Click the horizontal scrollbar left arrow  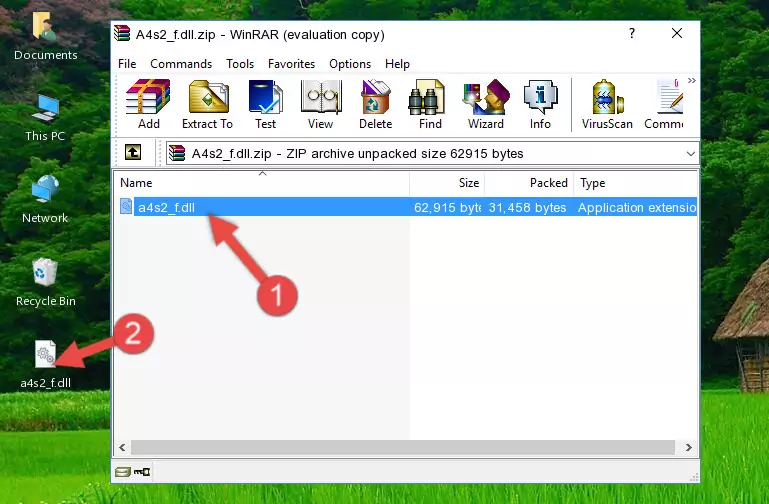tap(122, 447)
